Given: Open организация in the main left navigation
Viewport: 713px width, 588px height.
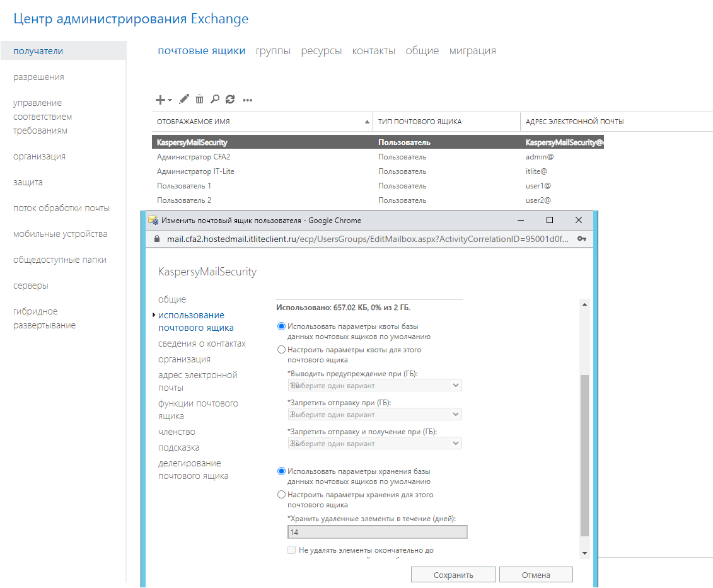Looking at the screenshot, I should (39, 156).
